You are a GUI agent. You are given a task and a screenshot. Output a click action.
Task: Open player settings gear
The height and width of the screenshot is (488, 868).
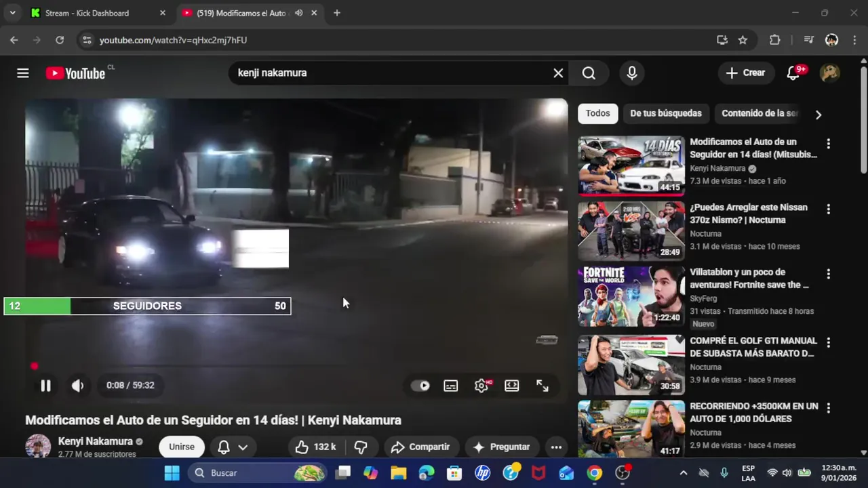click(x=481, y=386)
